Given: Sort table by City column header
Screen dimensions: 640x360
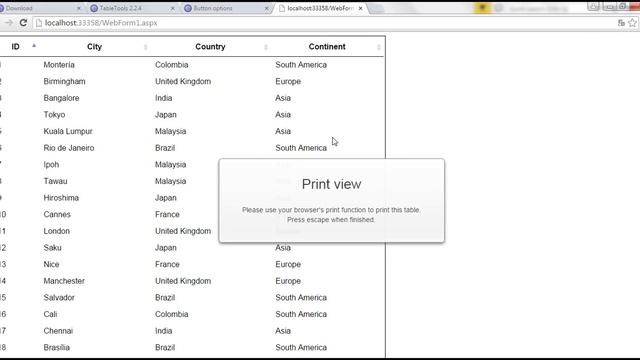Looking at the screenshot, I should pos(94,47).
